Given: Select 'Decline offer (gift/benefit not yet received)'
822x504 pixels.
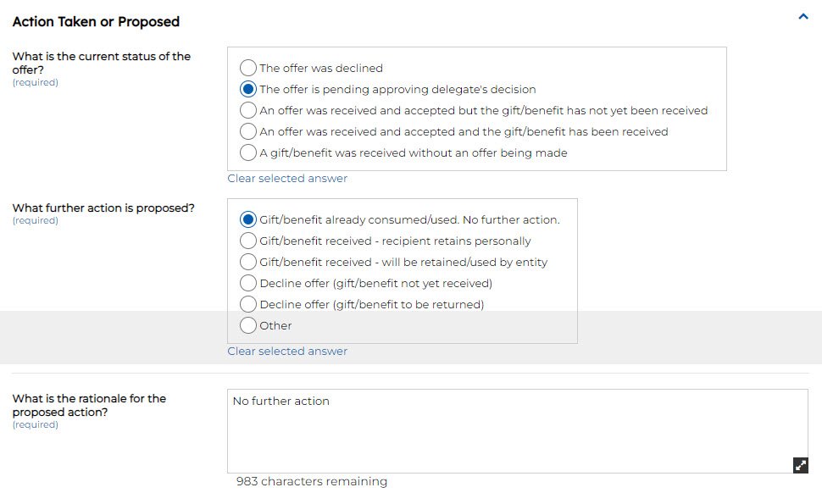Looking at the screenshot, I should point(248,283).
